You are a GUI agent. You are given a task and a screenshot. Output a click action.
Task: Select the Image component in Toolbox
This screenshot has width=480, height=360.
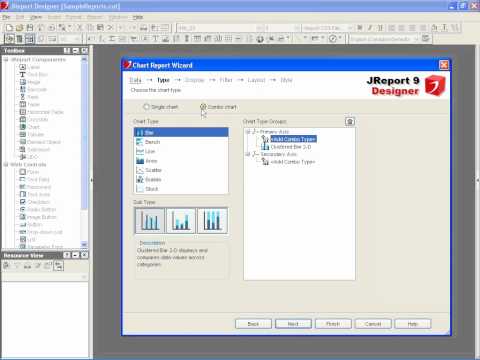point(30,82)
